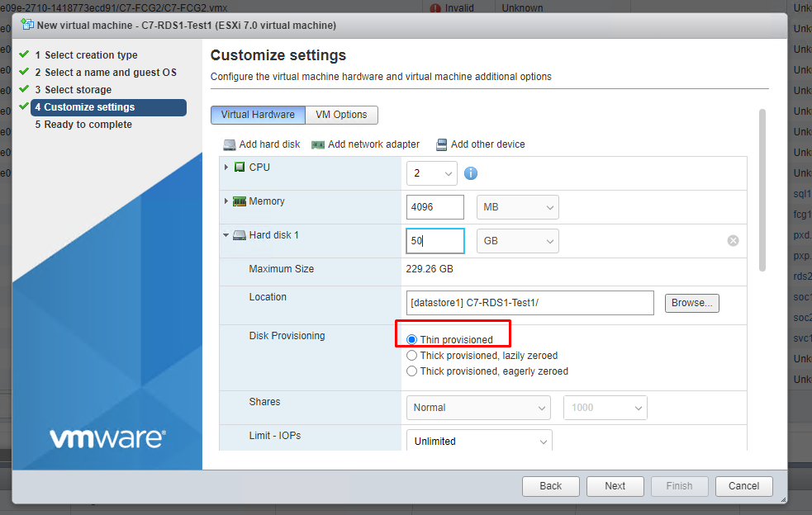Click the Add other device icon

(x=442, y=144)
